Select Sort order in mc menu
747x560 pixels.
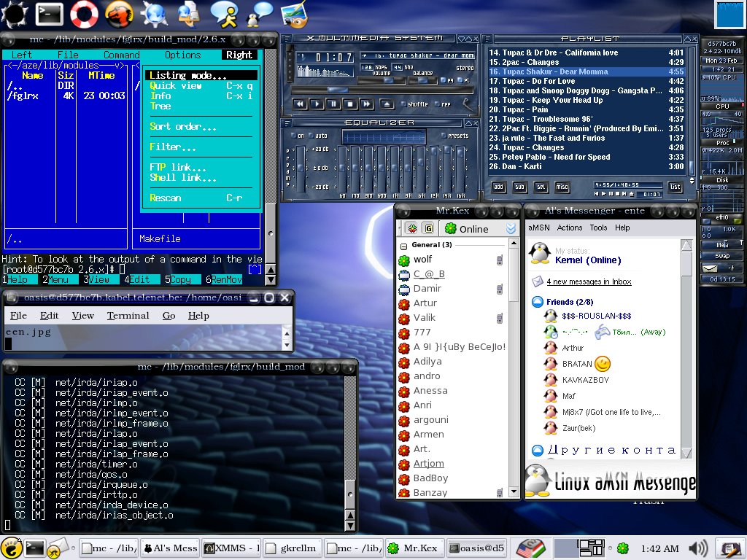pyautogui.click(x=201, y=127)
